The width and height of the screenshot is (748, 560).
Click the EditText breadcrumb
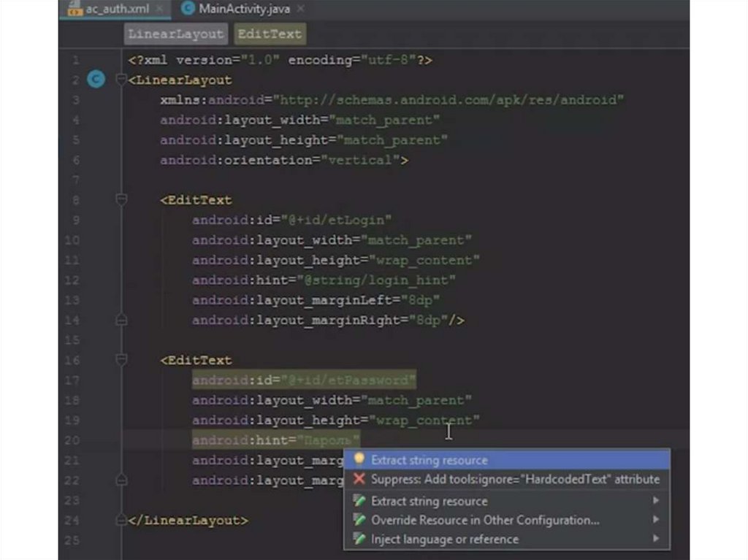269,34
